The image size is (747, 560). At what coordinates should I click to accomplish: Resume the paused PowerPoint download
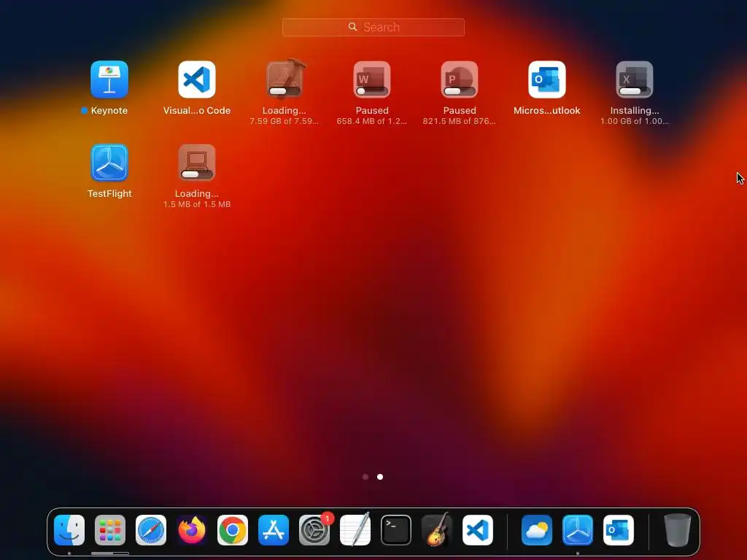click(x=460, y=79)
